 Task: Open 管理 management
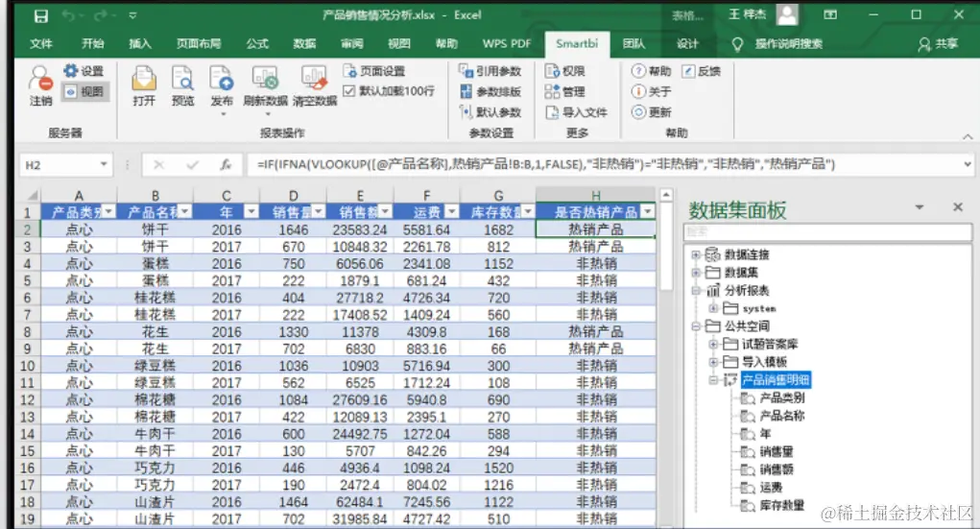click(565, 91)
